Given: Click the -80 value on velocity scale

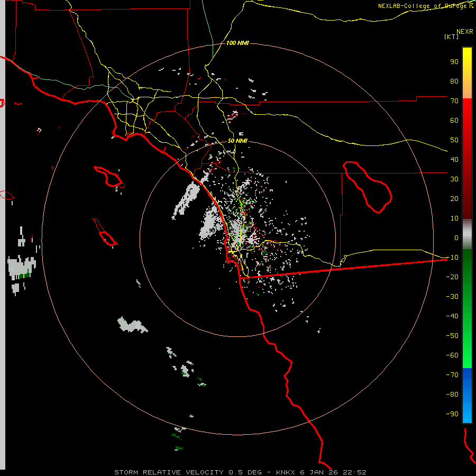Looking at the screenshot, I should [x=452, y=395].
